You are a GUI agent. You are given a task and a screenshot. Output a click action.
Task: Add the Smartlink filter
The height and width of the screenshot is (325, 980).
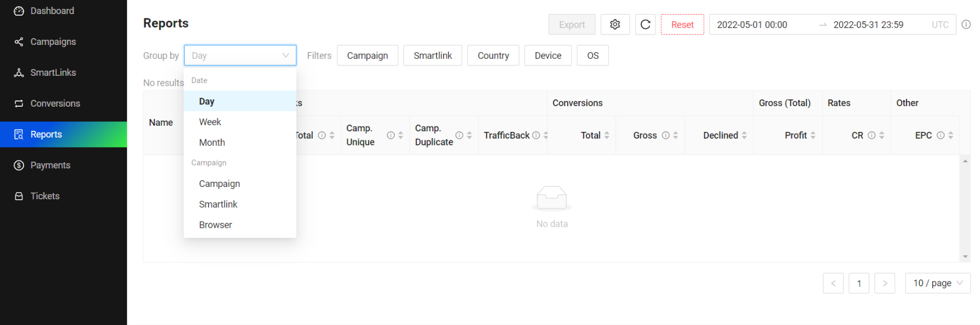432,56
